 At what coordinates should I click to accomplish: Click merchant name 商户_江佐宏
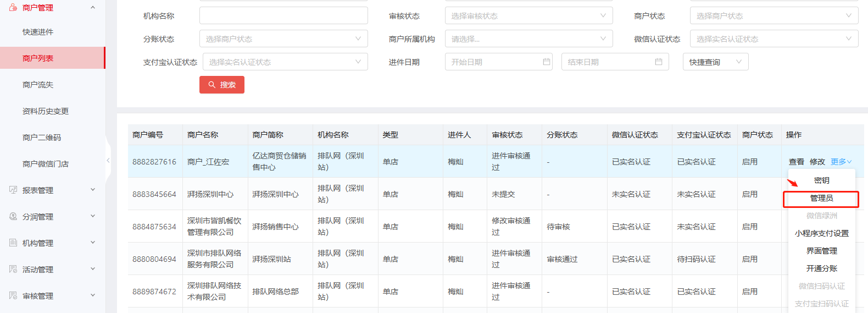pyautogui.click(x=208, y=162)
